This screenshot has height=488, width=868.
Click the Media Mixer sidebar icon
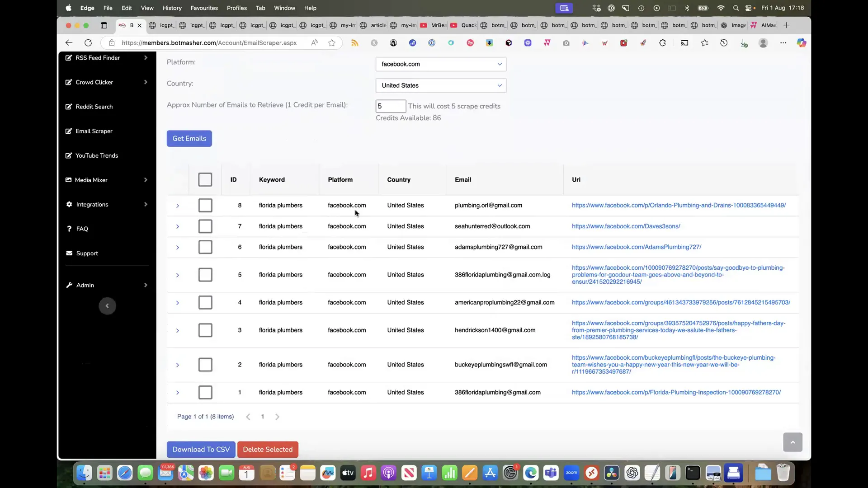(69, 180)
